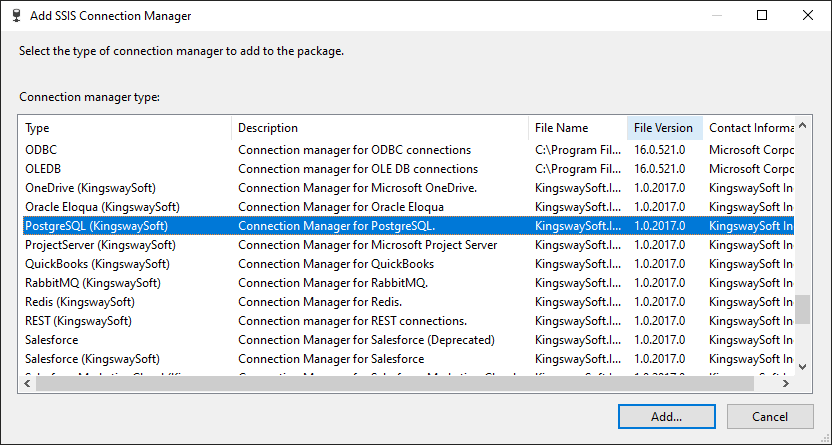Sort list by Type column header
Image resolution: width=832 pixels, height=445 pixels.
click(x=127, y=128)
